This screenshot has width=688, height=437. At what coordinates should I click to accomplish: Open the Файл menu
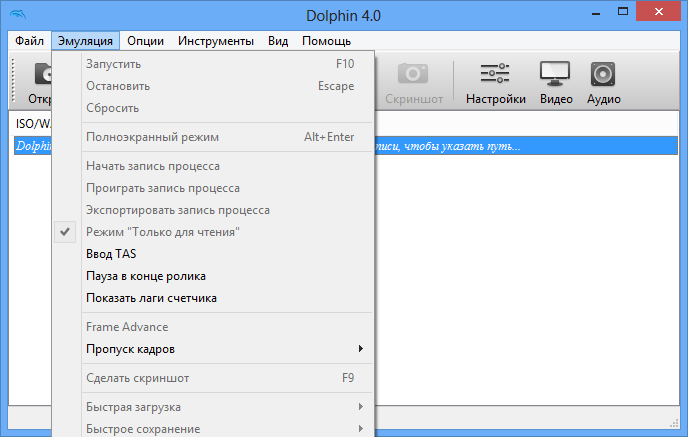(29, 41)
